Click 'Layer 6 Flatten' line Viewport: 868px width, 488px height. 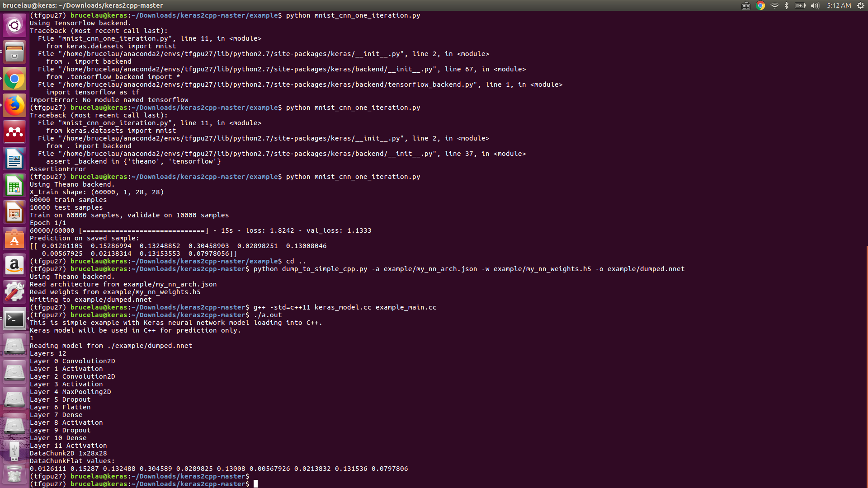click(x=60, y=407)
